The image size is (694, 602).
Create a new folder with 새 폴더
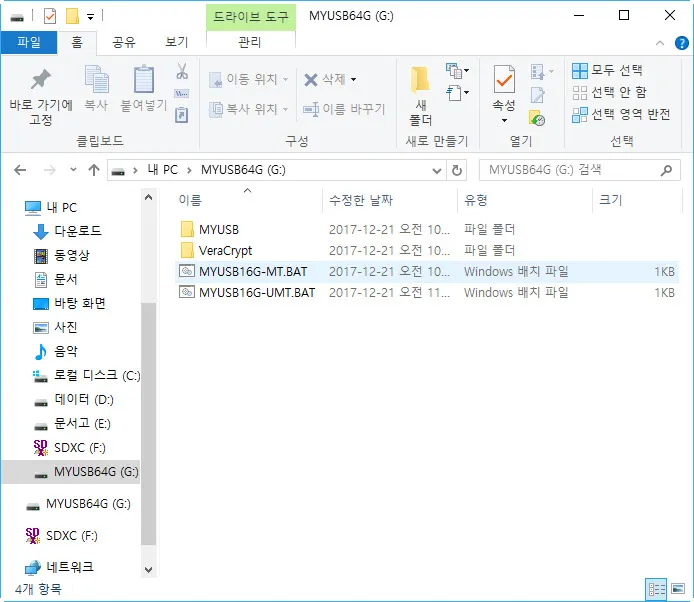point(420,96)
